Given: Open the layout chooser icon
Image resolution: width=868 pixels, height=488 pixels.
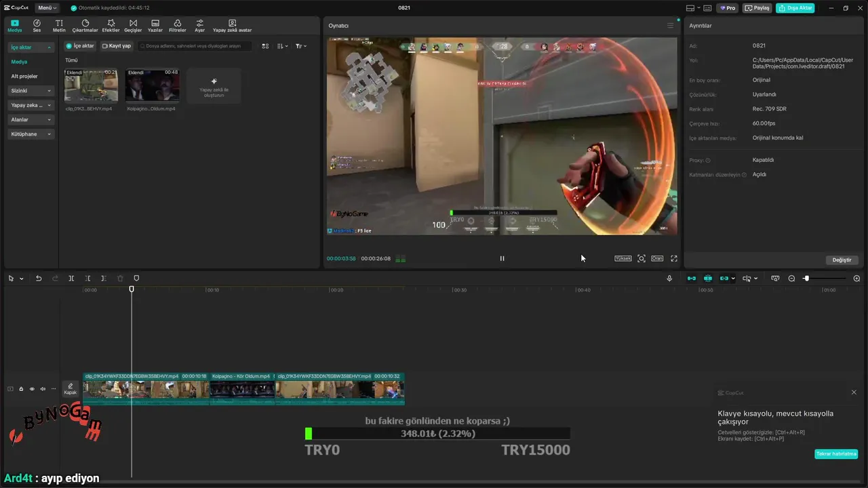Looking at the screenshot, I should click(x=690, y=8).
